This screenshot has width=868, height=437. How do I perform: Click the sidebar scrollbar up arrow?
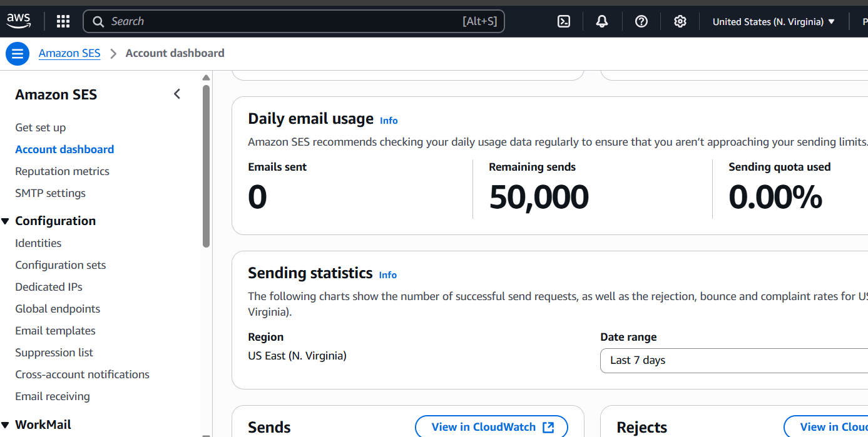point(207,78)
